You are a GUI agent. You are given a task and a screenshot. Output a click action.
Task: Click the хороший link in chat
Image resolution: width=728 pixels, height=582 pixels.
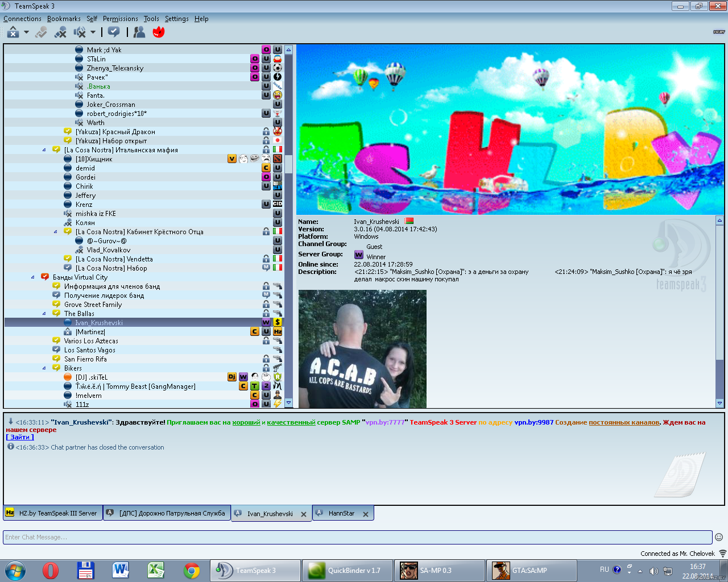[x=246, y=422]
